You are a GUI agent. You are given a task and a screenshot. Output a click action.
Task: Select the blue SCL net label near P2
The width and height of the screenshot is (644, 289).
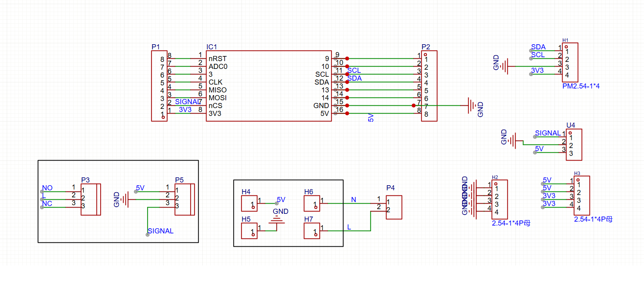click(354, 70)
